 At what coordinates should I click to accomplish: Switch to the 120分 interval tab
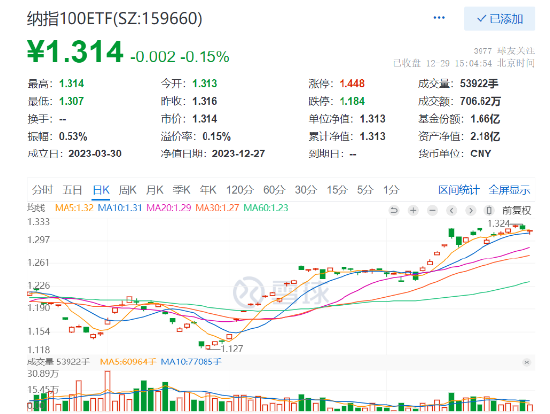240,190
